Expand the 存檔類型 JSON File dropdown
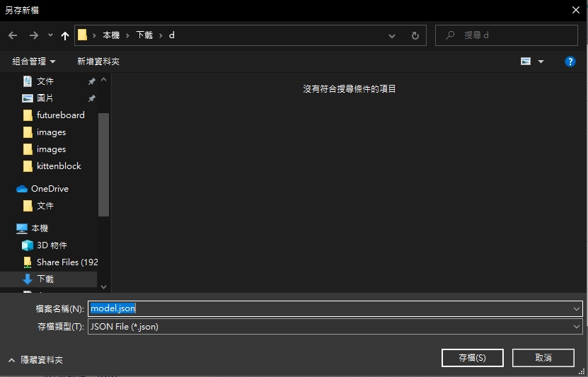Viewport: 588px width, 377px height. (577, 327)
